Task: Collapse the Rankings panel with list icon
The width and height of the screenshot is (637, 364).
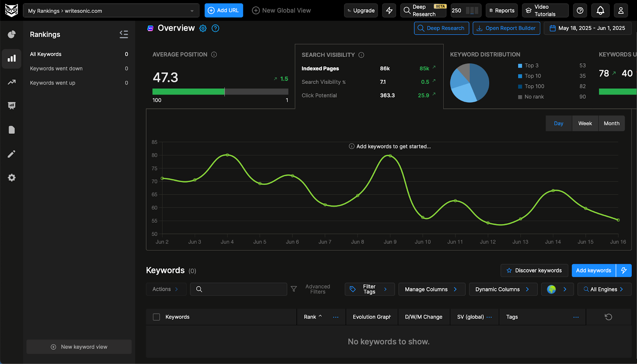Action: 124,35
